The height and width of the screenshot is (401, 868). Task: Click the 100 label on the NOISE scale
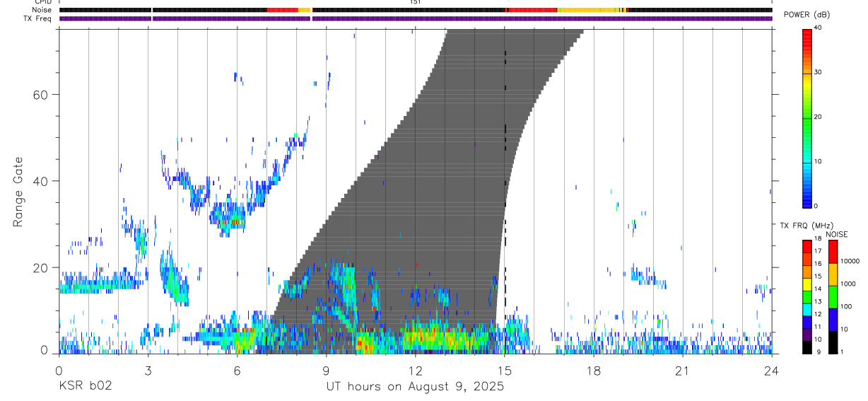[x=847, y=306]
